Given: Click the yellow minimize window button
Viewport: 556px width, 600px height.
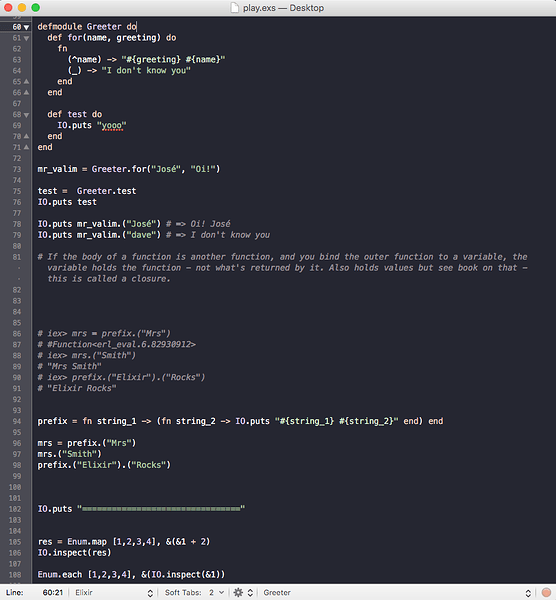Looking at the screenshot, I should click(22, 8).
